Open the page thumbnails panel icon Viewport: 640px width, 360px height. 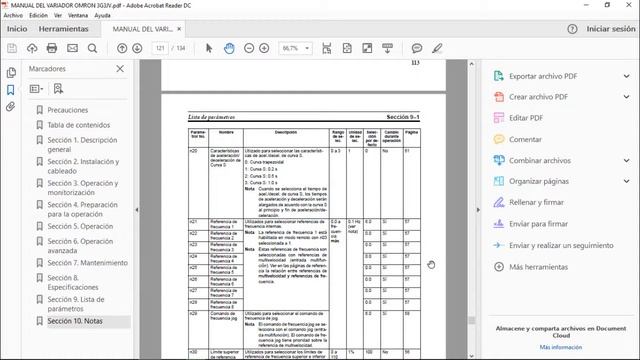(x=11, y=73)
